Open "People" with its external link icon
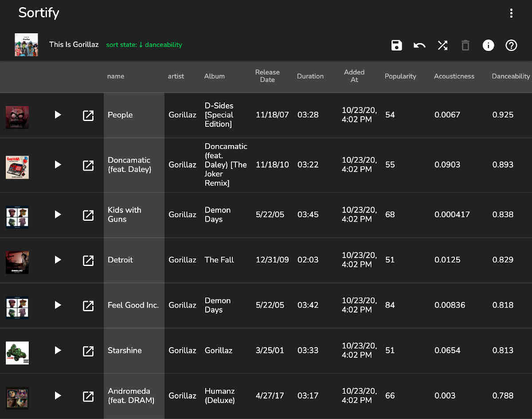This screenshot has height=419, width=532. coord(88,115)
